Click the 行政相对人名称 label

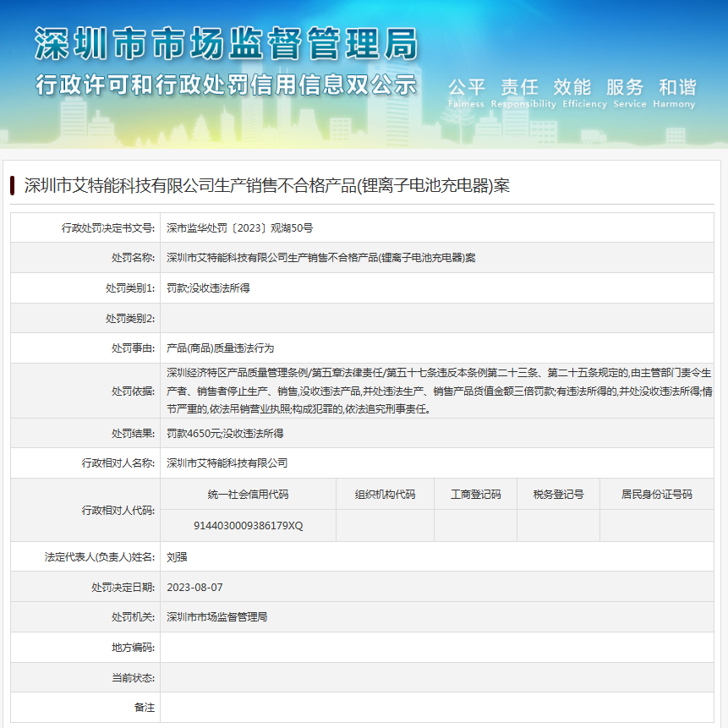118,463
